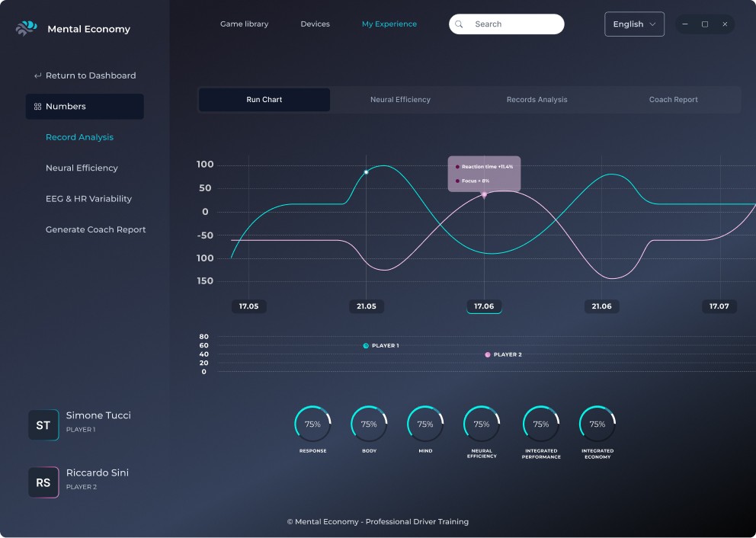Click the teal data point at 21.05
This screenshot has width=756, height=538.
(367, 172)
